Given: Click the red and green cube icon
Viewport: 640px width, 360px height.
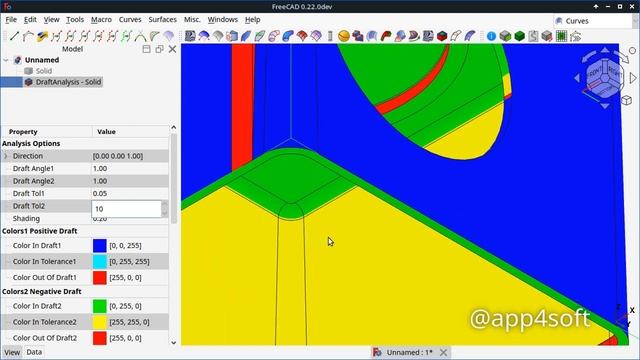Looking at the screenshot, I should pos(442,36).
